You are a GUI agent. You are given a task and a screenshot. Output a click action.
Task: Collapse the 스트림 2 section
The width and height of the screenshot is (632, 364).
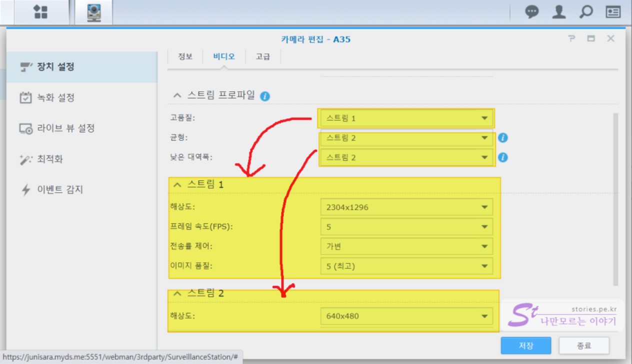[x=176, y=294]
